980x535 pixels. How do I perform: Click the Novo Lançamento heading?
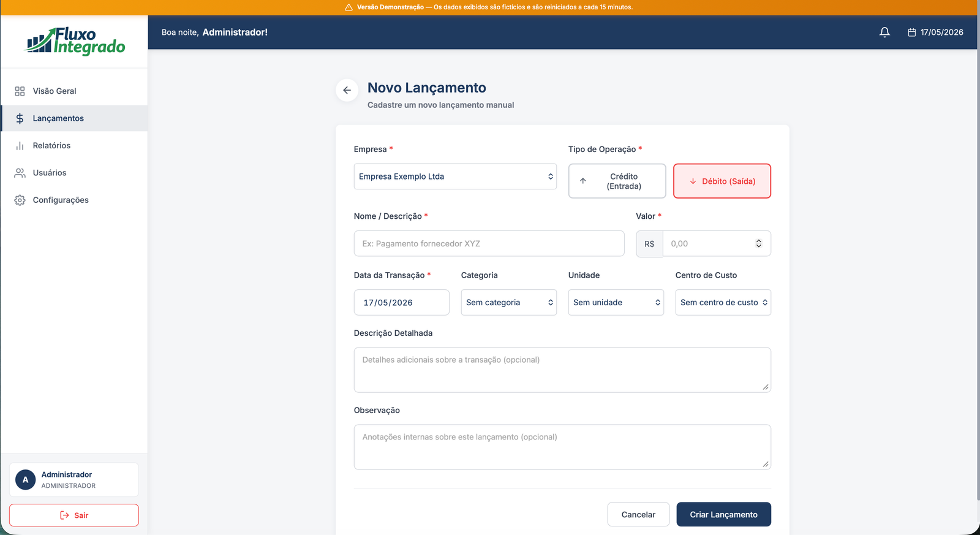pyautogui.click(x=427, y=88)
